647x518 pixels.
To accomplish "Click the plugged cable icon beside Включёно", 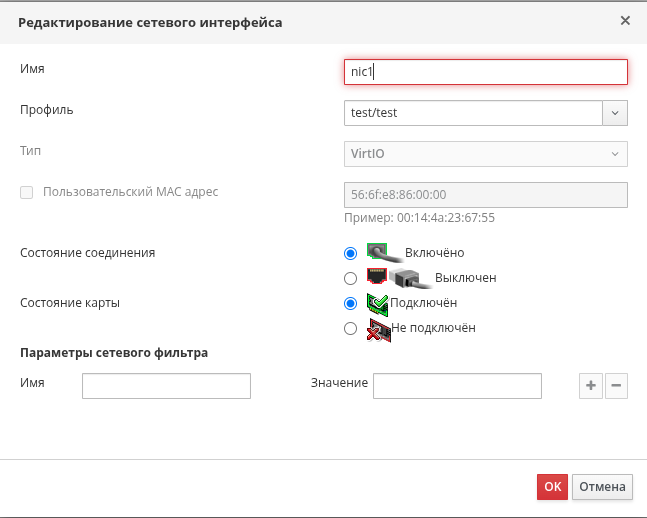I will point(385,253).
